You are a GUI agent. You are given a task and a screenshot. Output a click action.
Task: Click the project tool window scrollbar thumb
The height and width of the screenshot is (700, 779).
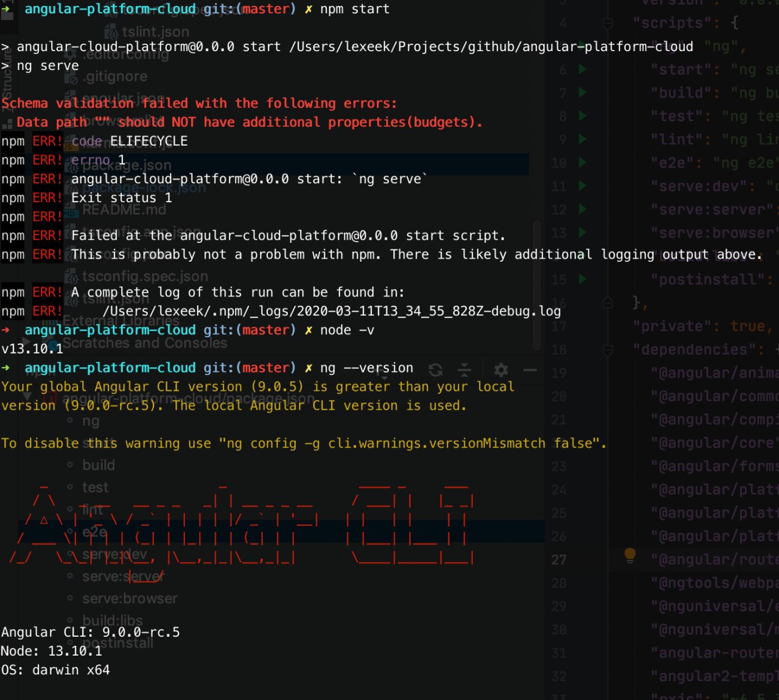tap(537, 286)
